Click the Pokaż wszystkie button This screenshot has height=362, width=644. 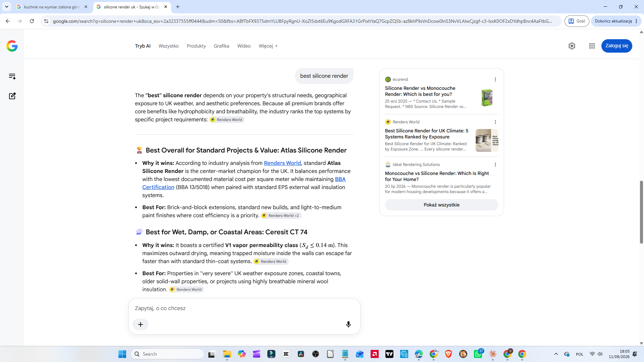point(441,205)
